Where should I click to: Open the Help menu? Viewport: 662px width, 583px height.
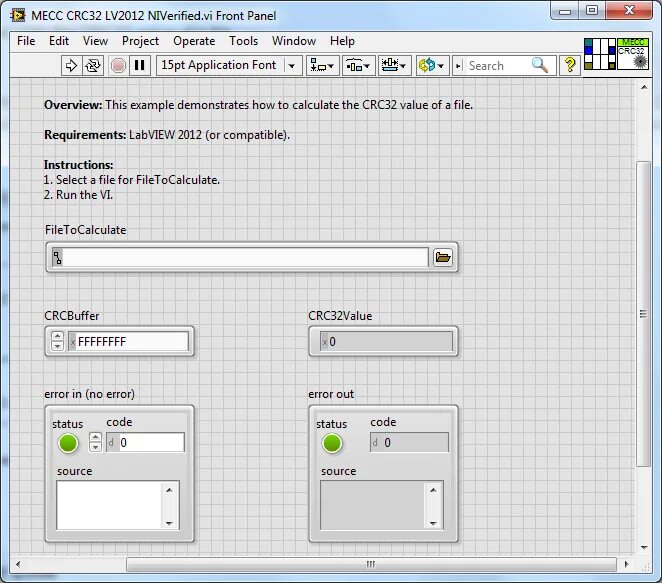tap(342, 41)
